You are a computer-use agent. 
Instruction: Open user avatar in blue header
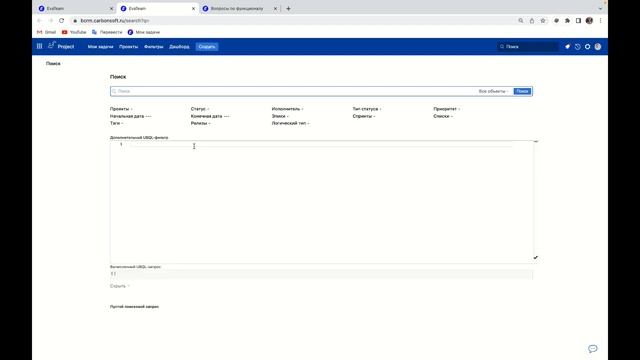[598, 47]
